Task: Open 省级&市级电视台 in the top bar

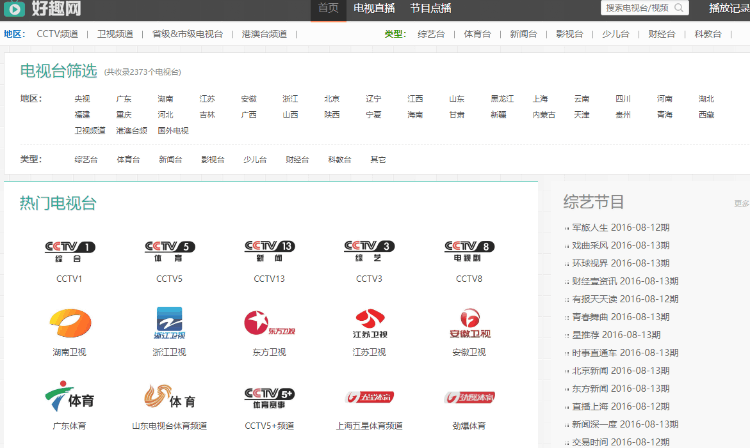Action: point(188,34)
